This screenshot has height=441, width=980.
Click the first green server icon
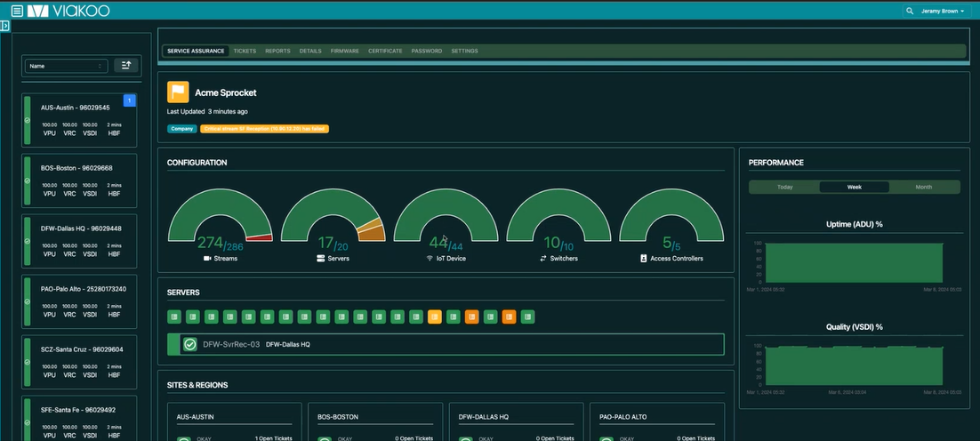(x=175, y=317)
